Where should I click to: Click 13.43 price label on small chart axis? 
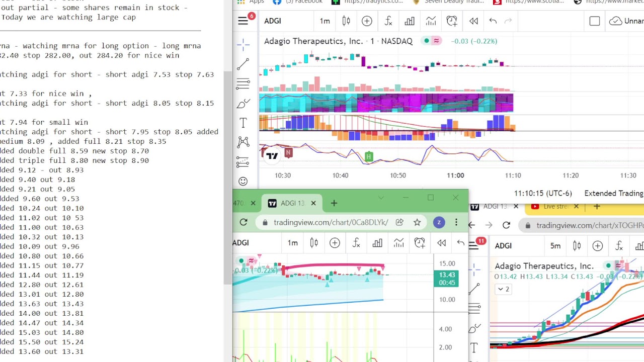tap(446, 275)
